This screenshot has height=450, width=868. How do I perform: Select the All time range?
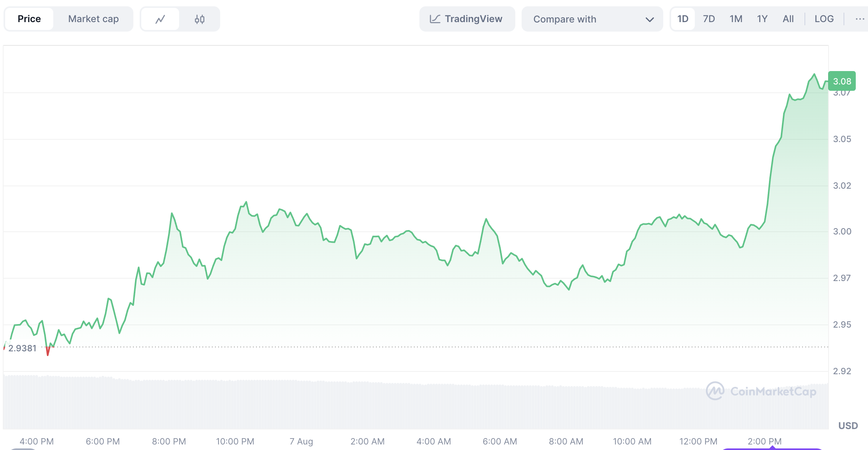click(x=788, y=19)
